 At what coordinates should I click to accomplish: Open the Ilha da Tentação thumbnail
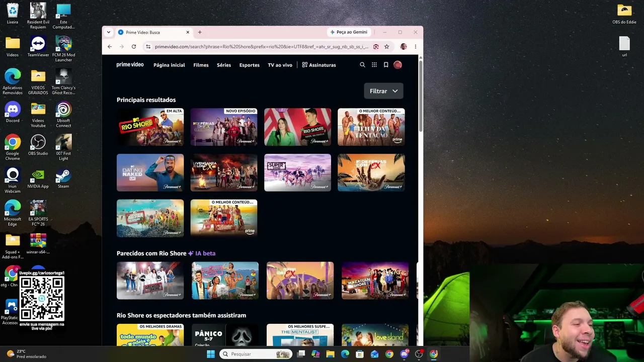tap(371, 127)
